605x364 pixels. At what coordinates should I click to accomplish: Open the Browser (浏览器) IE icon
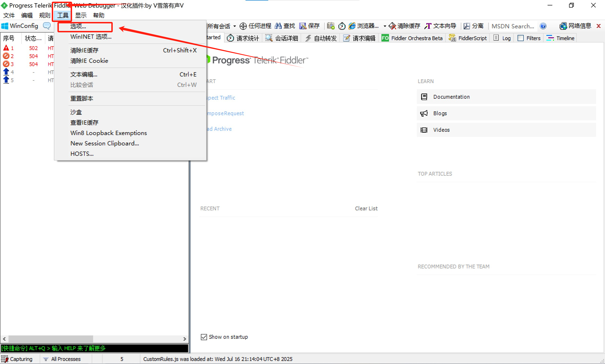coord(352,26)
